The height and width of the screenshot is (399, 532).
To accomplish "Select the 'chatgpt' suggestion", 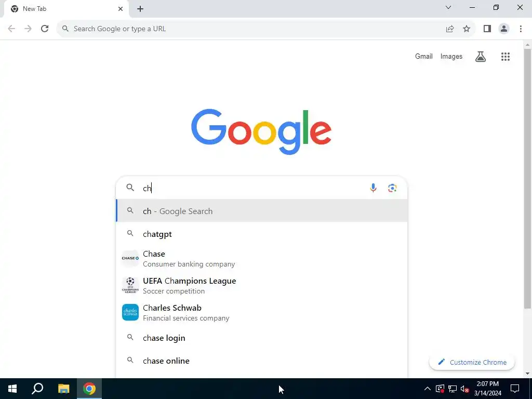I will point(262,234).
